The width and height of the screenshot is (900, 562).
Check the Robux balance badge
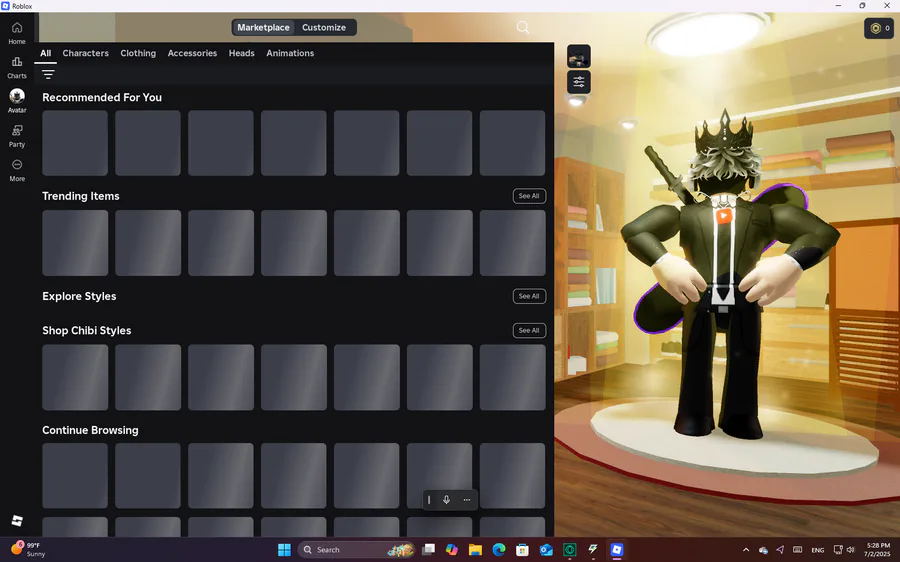pos(879,28)
